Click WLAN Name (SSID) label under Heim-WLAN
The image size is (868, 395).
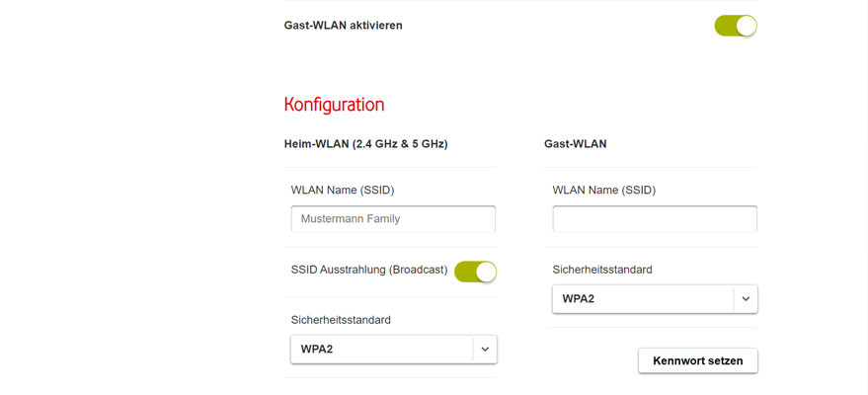(343, 190)
